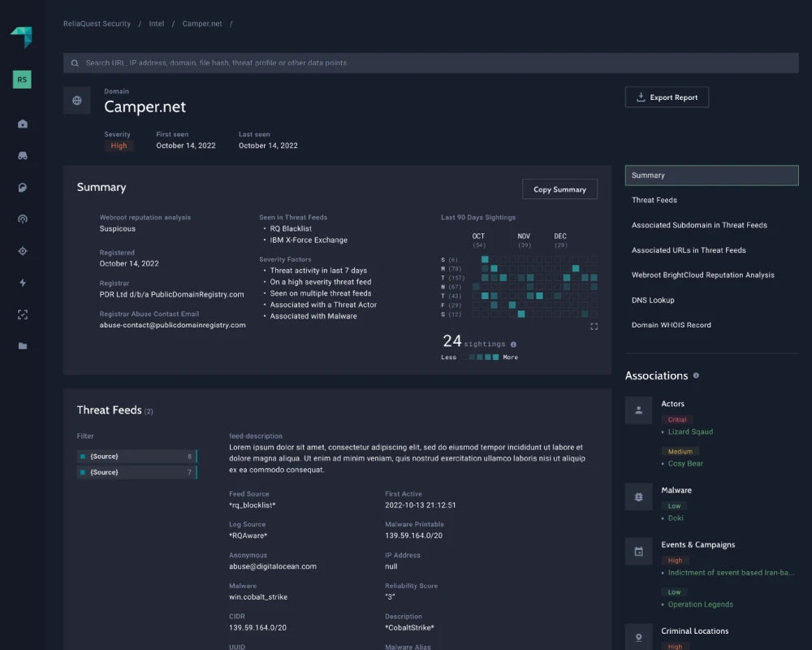This screenshot has width=812, height=650.
Task: Jump to Associated Subdomain in Threat Feeds
Action: [699, 225]
